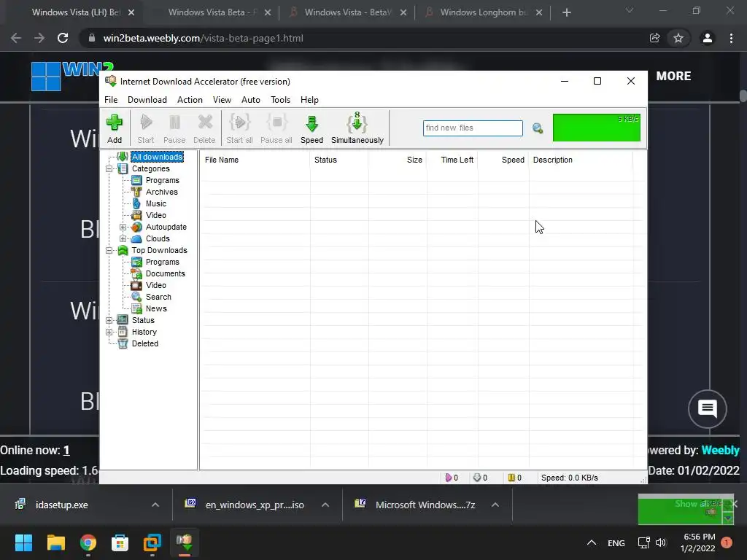747x560 pixels.
Task: Reload the page in Chrome
Action: (x=63, y=38)
